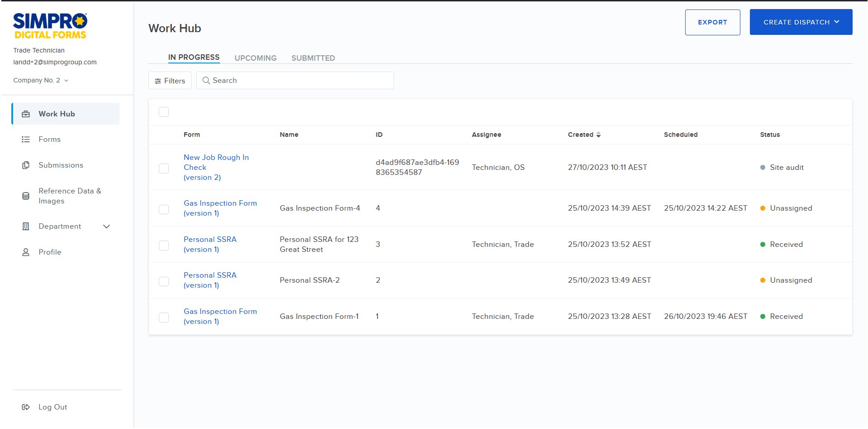The height and width of the screenshot is (429, 868).
Task: Click the Filters icon
Action: pos(158,80)
